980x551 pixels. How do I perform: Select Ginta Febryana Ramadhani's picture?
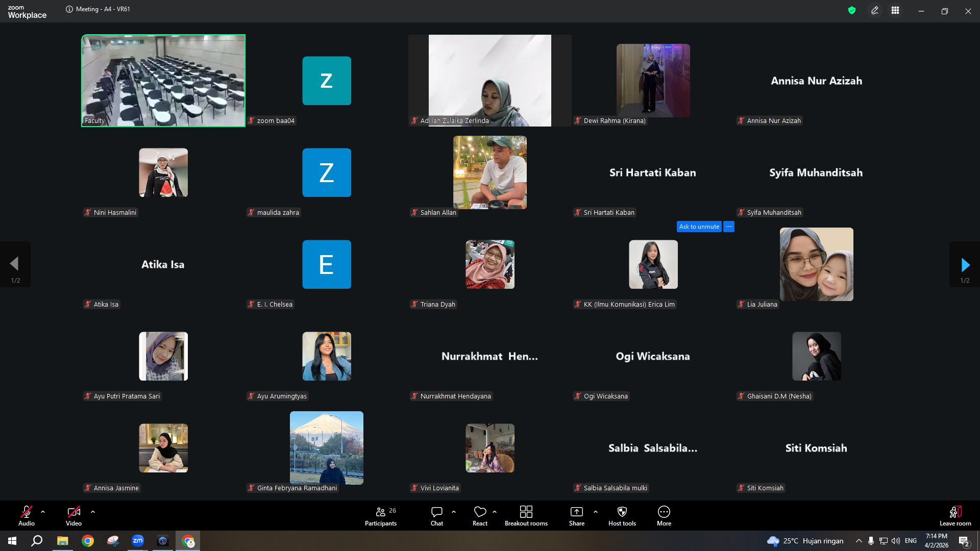click(x=327, y=448)
